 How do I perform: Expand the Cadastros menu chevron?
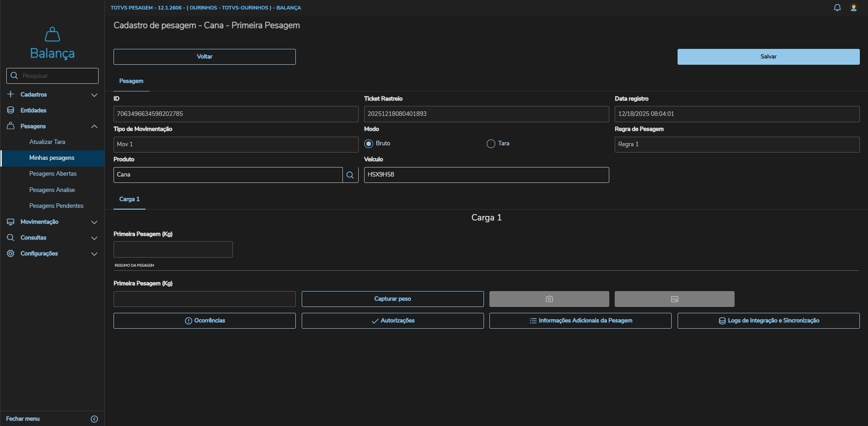94,95
